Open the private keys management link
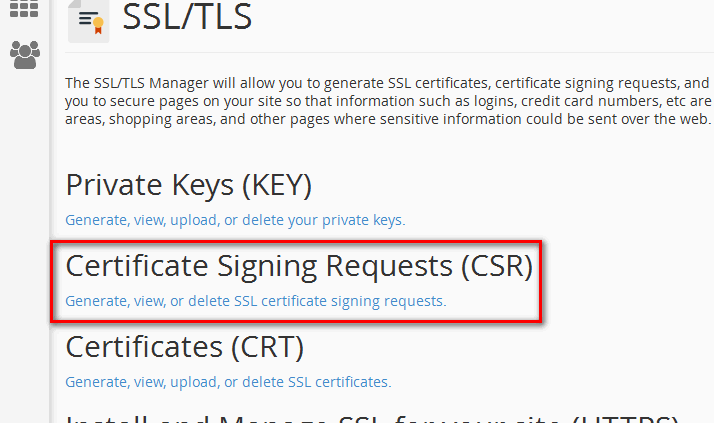The width and height of the screenshot is (714, 423). click(x=235, y=220)
